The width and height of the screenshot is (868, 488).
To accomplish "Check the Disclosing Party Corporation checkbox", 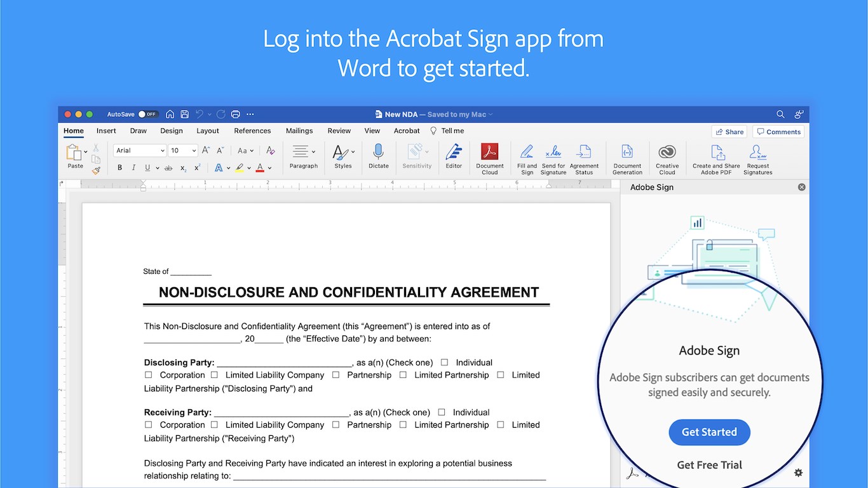I will click(x=149, y=375).
